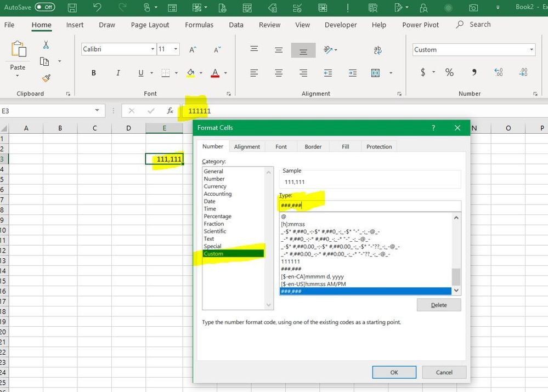
Task: Toggle Underline formatting
Action: coord(141,73)
